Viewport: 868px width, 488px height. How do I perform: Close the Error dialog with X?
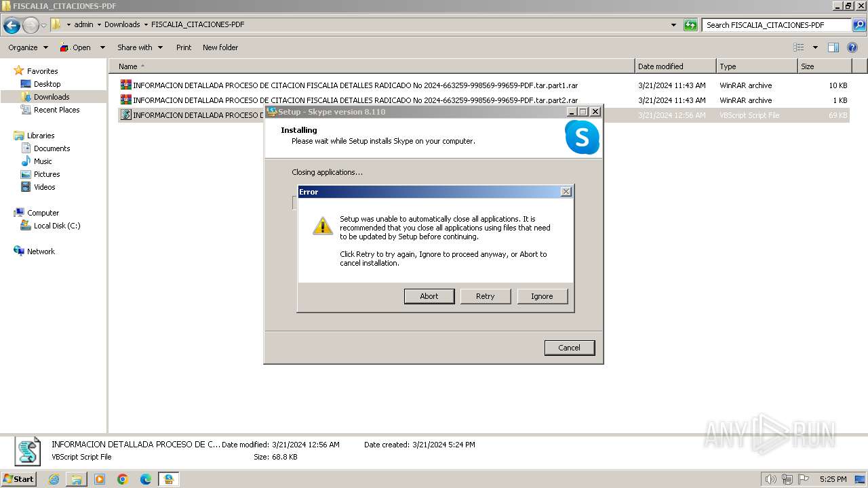pyautogui.click(x=566, y=192)
